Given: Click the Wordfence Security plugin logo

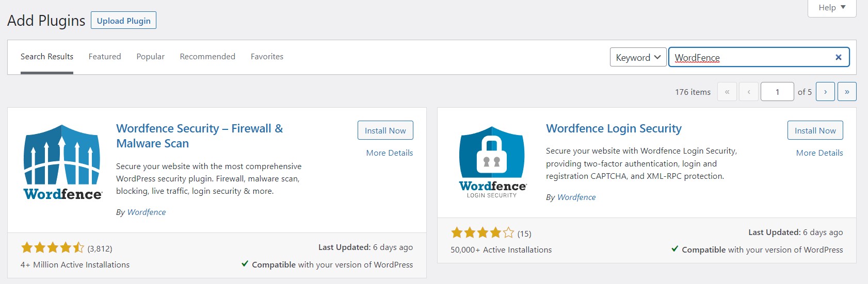Looking at the screenshot, I should [x=62, y=162].
